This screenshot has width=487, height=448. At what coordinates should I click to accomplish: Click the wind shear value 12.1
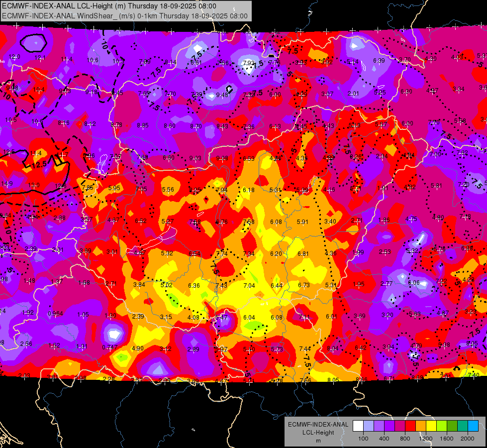click(40, 58)
